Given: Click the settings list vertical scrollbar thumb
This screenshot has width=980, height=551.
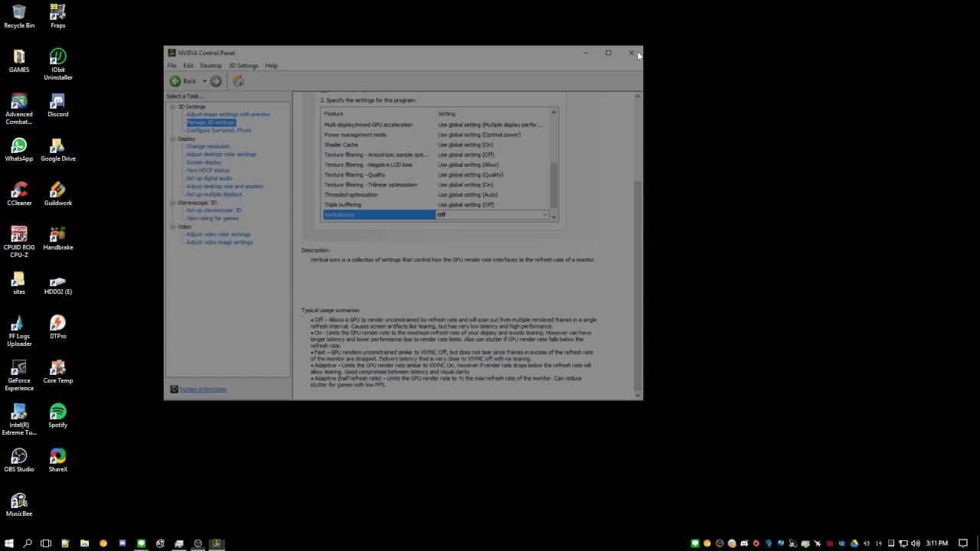Looking at the screenshot, I should click(554, 186).
